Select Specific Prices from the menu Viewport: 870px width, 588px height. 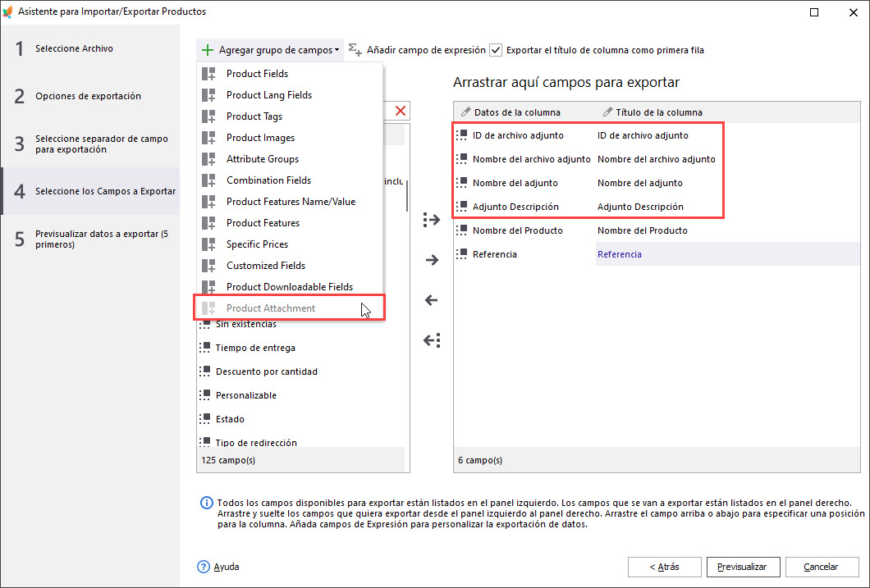[290, 244]
